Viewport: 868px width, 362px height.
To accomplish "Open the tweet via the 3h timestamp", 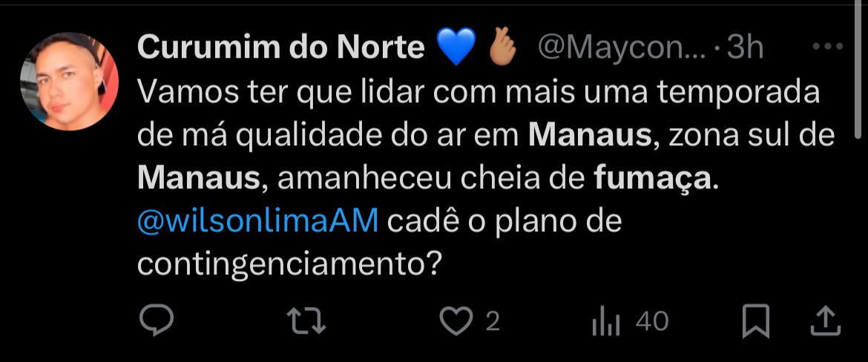I will click(744, 48).
